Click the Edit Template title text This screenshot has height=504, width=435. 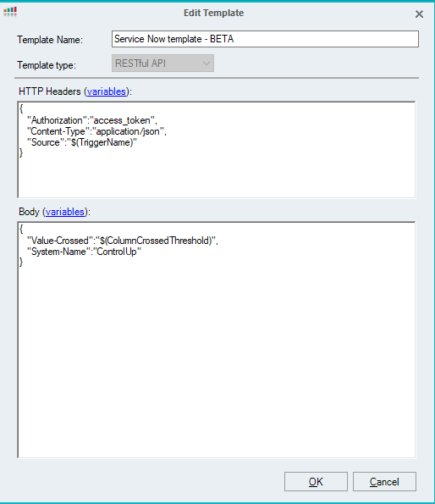pyautogui.click(x=214, y=13)
